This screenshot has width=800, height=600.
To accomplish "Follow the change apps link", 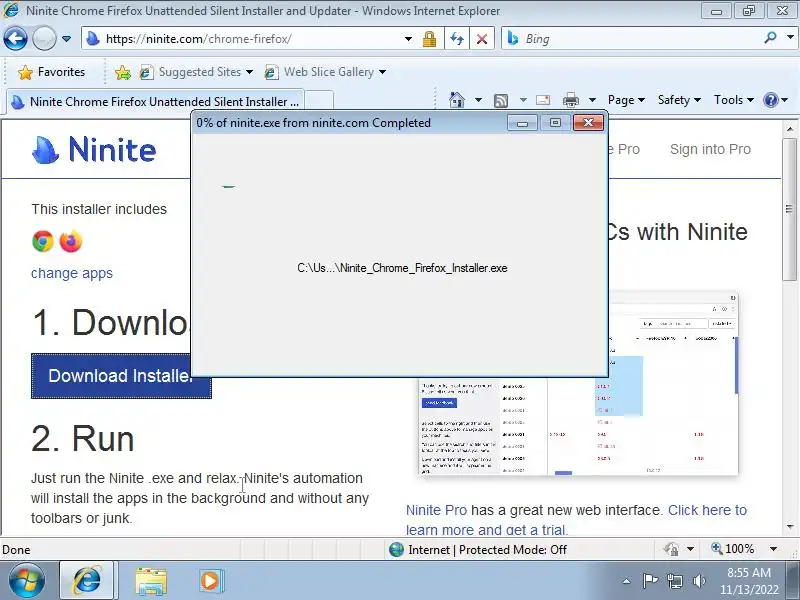I will click(72, 273).
